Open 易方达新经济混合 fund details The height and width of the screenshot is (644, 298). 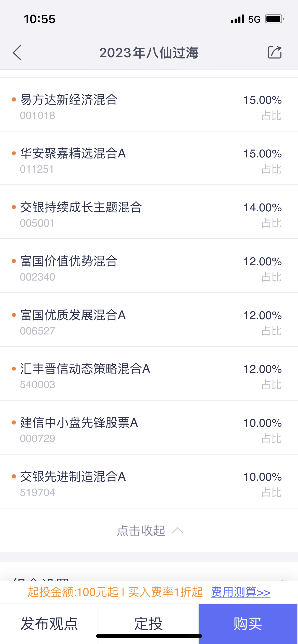click(x=69, y=100)
